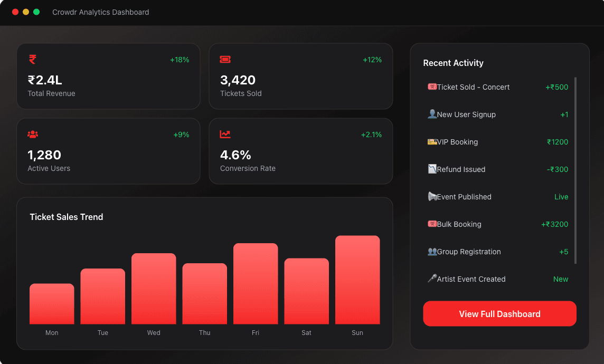Click the megaphone icon beside Event Published
Screen dimensions: 604x364
pyautogui.click(x=432, y=196)
